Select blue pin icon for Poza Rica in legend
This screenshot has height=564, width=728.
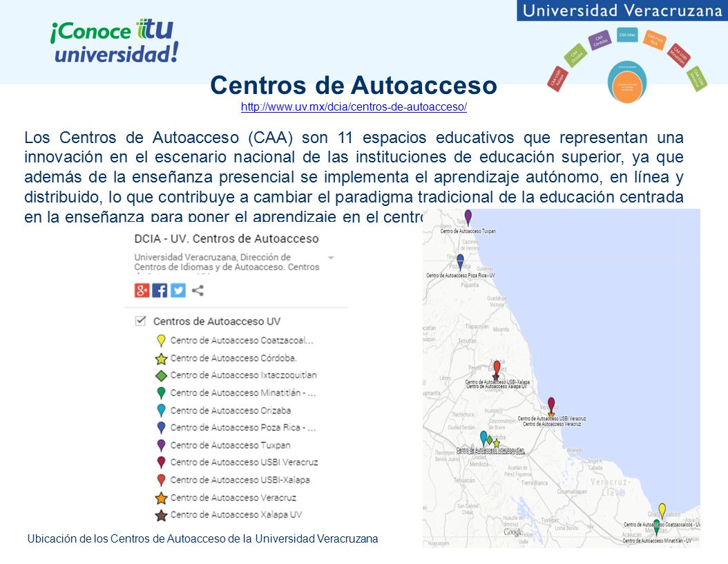(161, 428)
